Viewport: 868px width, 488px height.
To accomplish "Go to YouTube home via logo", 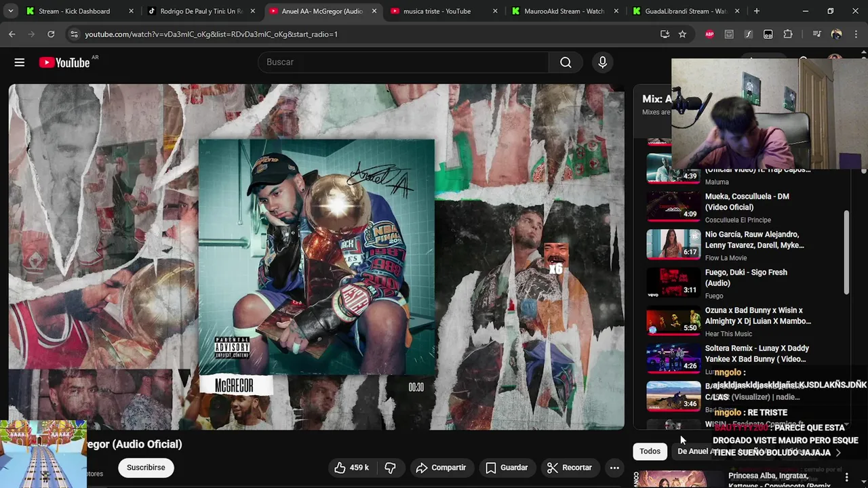I will pyautogui.click(x=64, y=62).
